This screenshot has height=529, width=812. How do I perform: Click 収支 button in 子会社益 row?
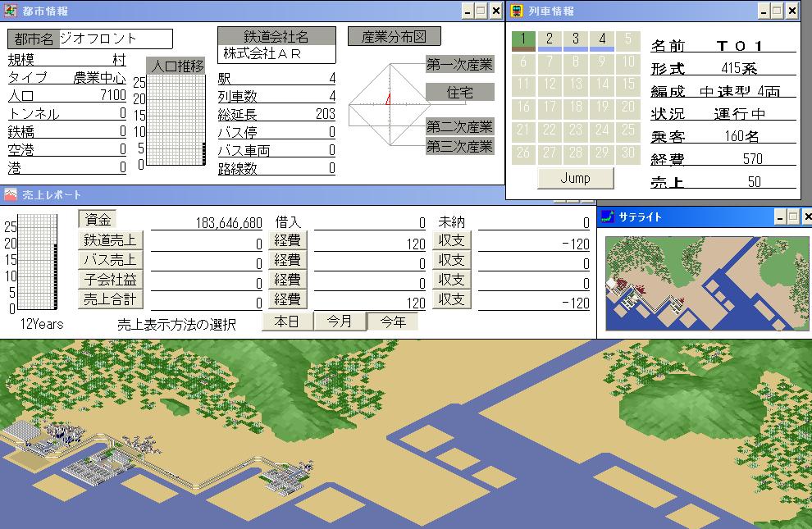(x=452, y=280)
